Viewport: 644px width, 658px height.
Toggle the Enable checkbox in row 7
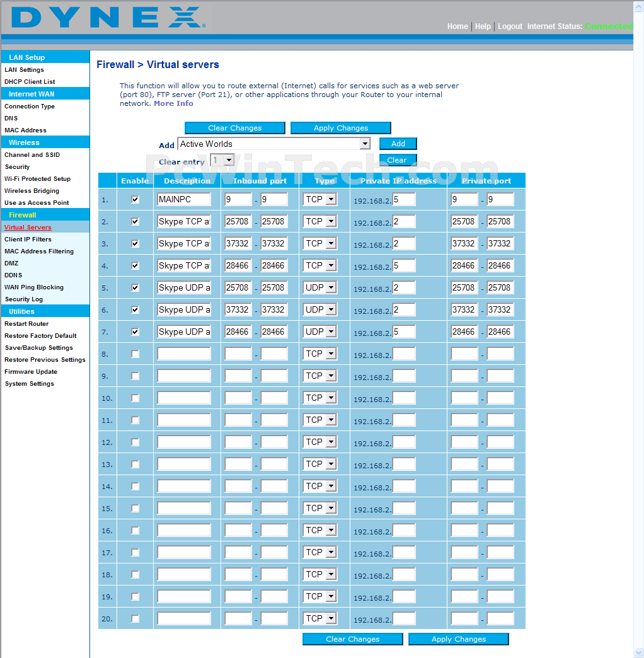coord(135,332)
